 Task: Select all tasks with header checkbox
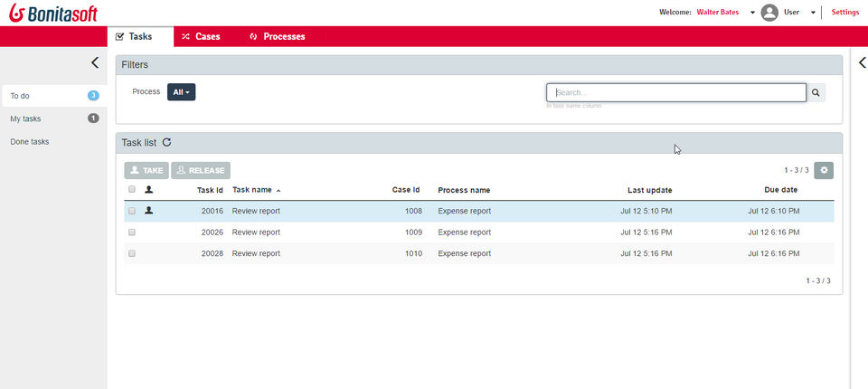click(x=132, y=190)
